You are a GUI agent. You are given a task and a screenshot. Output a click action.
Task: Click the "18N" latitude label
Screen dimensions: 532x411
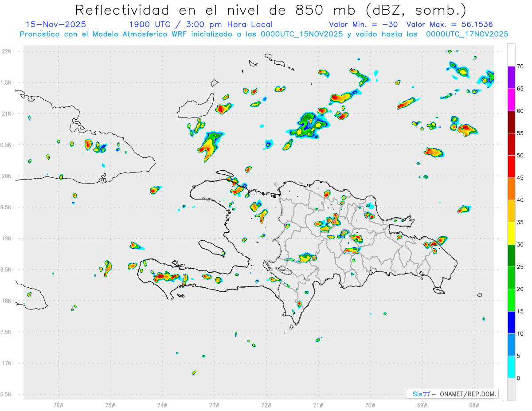[x=8, y=301]
